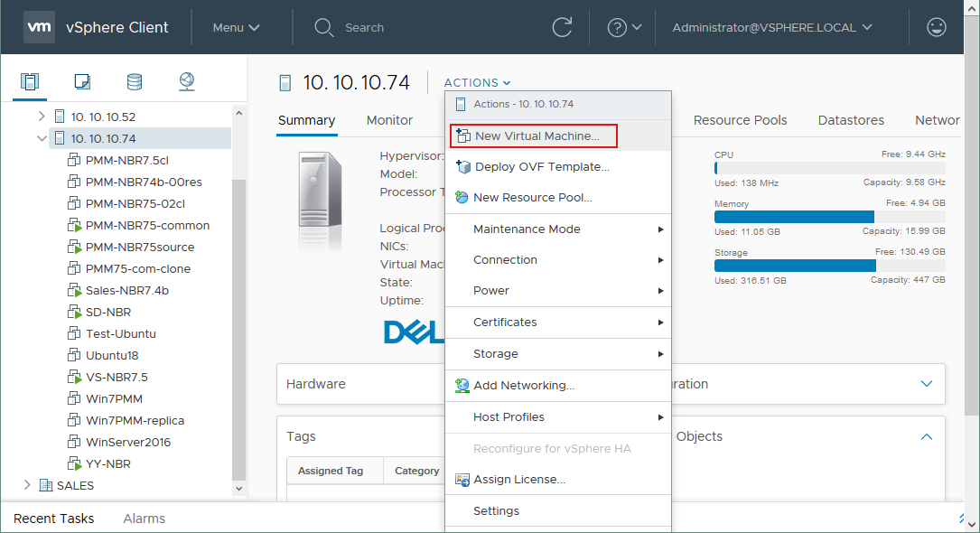Viewport: 980px width, 533px height.
Task: Open the help question mark menu
Action: 624,27
